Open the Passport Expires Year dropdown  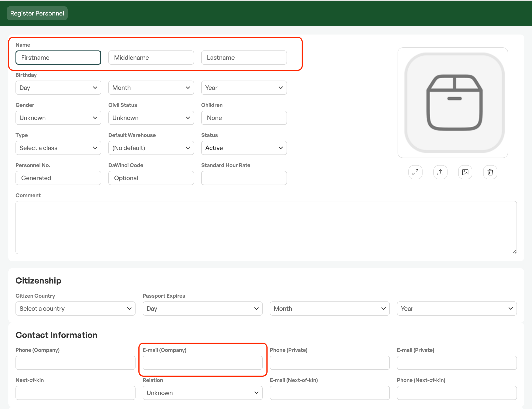tap(457, 309)
